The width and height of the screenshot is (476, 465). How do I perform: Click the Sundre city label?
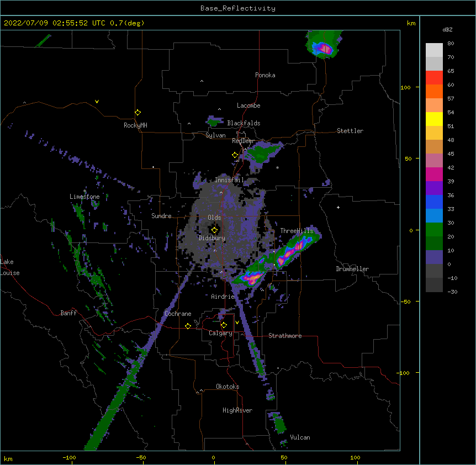click(161, 216)
